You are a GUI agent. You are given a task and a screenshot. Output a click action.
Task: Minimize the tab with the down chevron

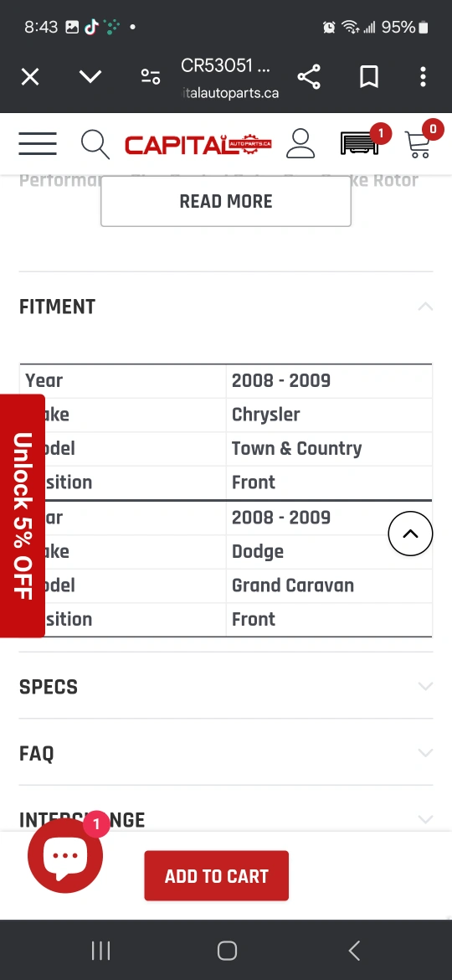pos(90,77)
